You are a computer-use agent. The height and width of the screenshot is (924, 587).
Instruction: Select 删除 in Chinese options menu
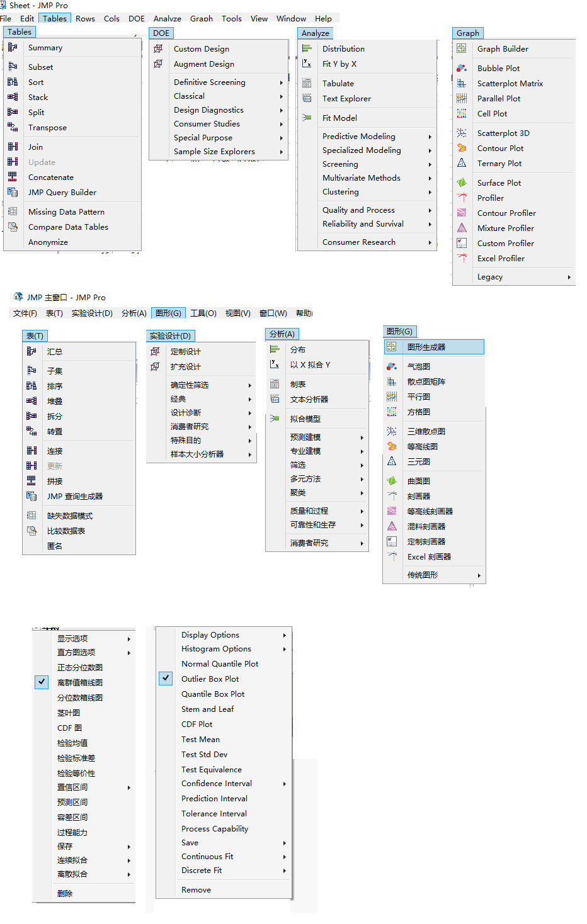(65, 893)
